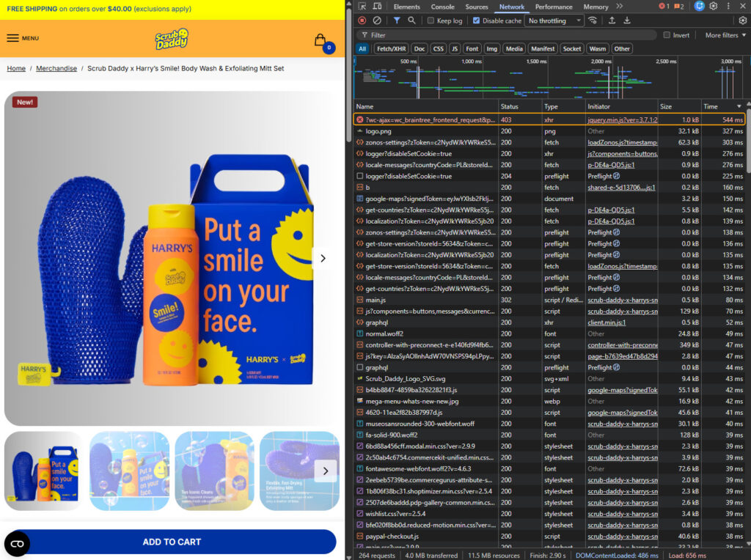Open the shopping cart bag icon
Viewport: 751px width, 560px height.
pyautogui.click(x=320, y=40)
